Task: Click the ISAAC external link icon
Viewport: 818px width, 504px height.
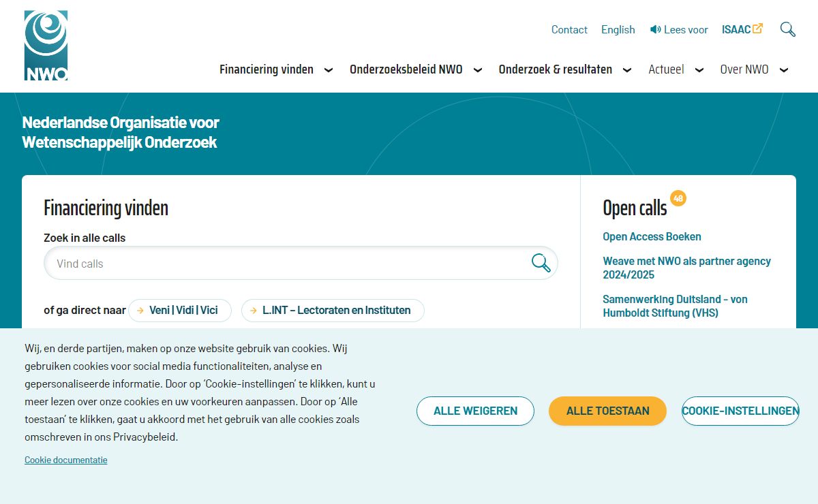Action: pyautogui.click(x=757, y=29)
